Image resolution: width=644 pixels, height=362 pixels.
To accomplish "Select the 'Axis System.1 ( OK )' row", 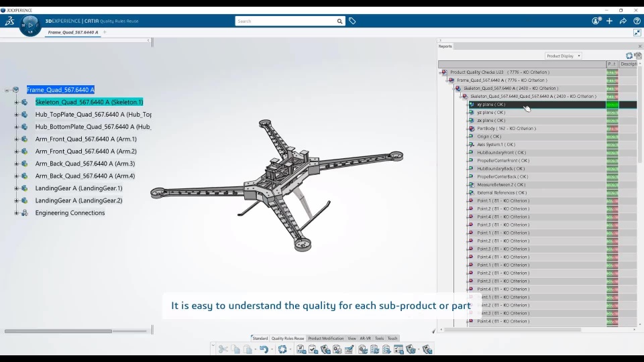I will coord(496,145).
